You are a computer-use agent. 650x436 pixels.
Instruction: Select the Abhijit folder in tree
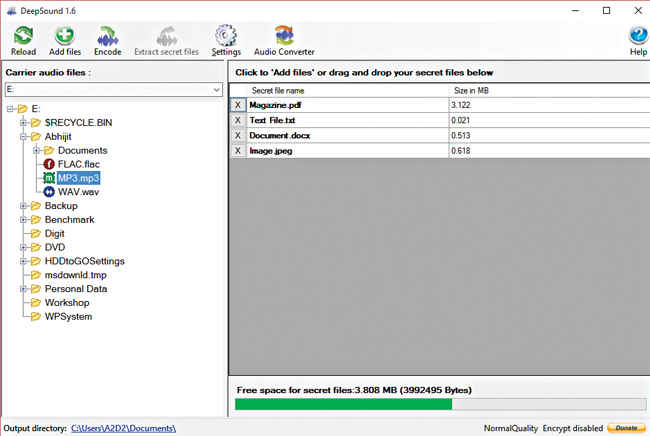[58, 136]
